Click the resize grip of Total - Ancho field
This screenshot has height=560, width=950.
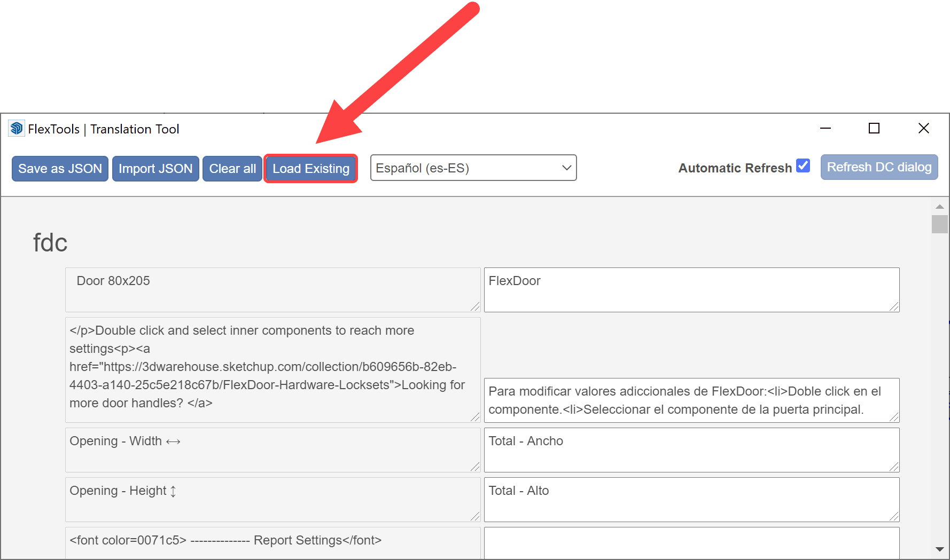[894, 467]
